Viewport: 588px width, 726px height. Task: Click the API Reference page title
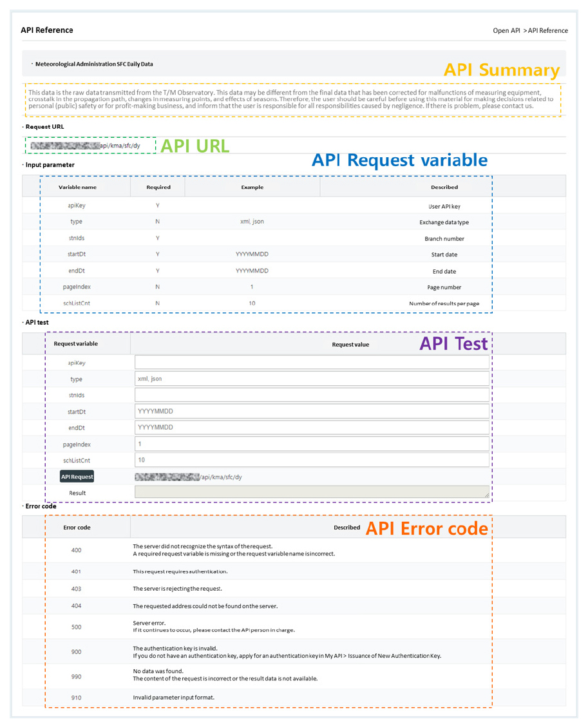click(x=47, y=30)
